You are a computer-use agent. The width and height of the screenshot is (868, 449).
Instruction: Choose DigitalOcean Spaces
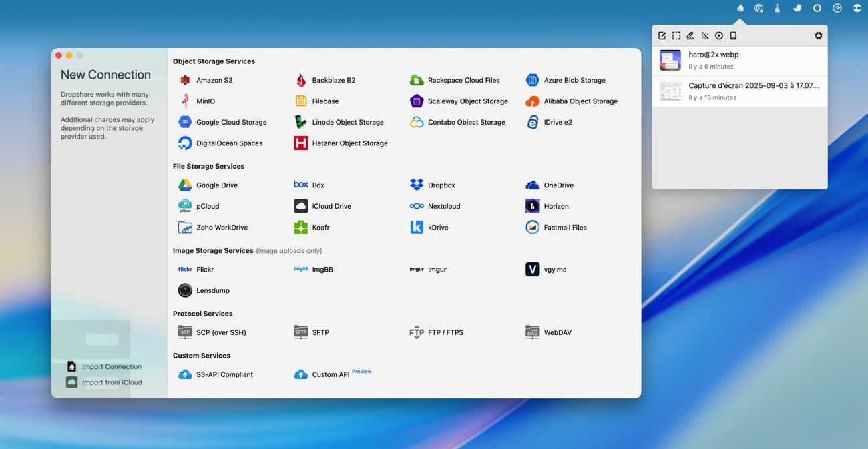click(x=220, y=143)
